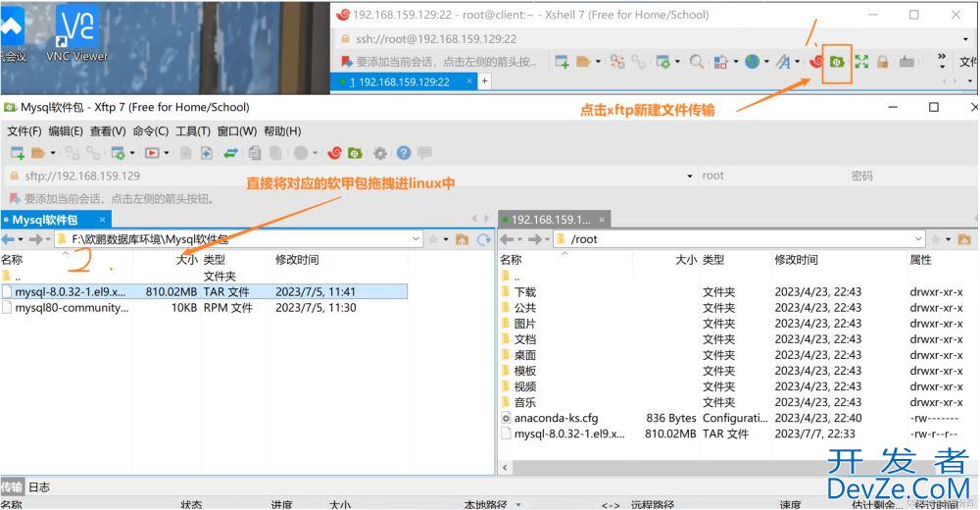This screenshot has width=980, height=510.
Task: Expand the sftp host address dropdown arrow
Action: point(690,177)
